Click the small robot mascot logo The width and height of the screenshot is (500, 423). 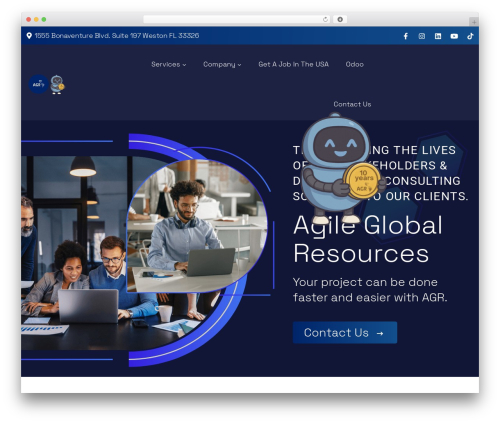click(x=57, y=84)
